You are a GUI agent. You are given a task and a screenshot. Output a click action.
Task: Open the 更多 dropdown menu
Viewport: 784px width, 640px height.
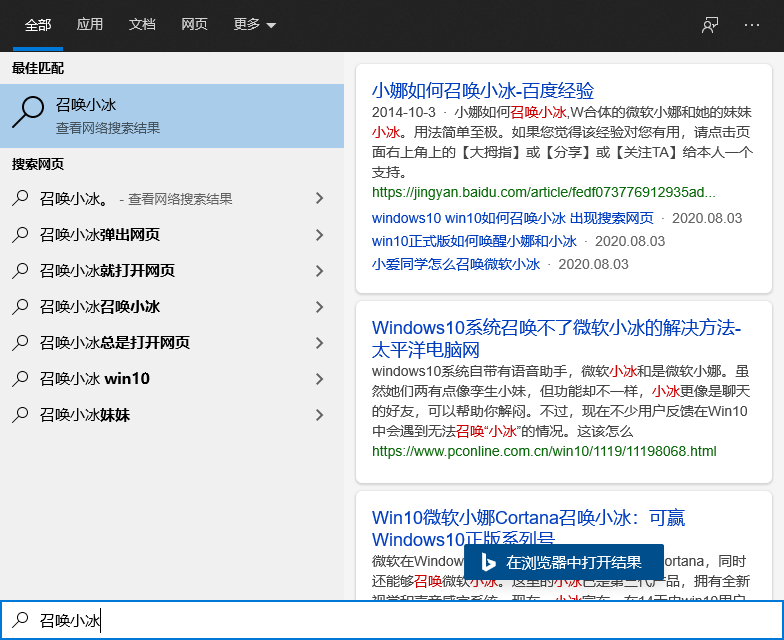click(254, 24)
